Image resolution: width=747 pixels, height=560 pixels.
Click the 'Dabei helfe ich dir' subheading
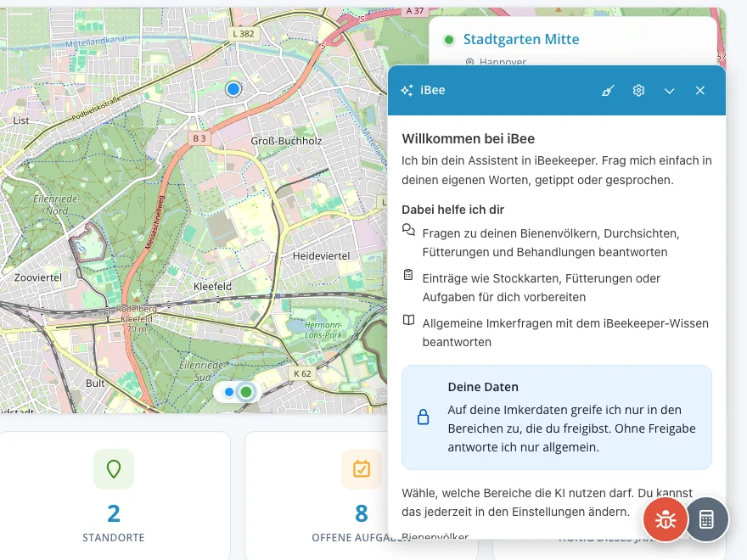(452, 210)
